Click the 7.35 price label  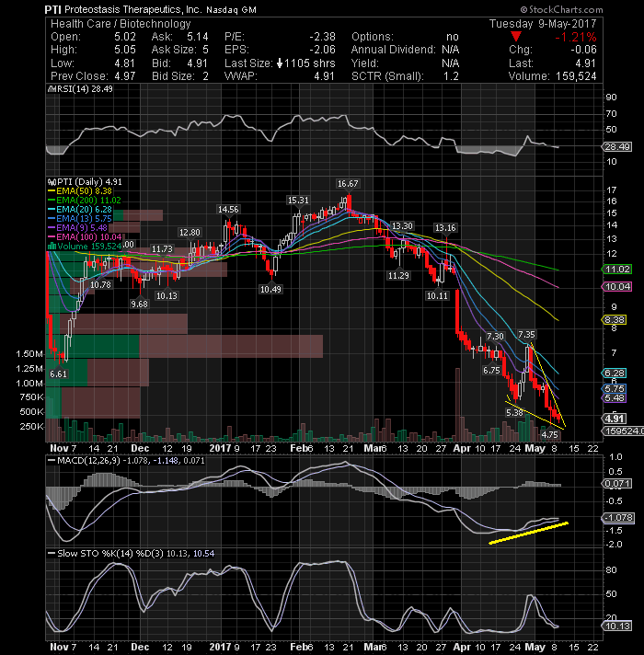526,335
